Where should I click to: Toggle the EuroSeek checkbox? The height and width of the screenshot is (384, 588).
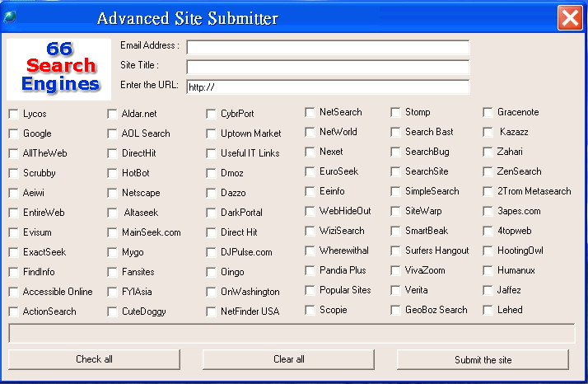click(x=310, y=171)
